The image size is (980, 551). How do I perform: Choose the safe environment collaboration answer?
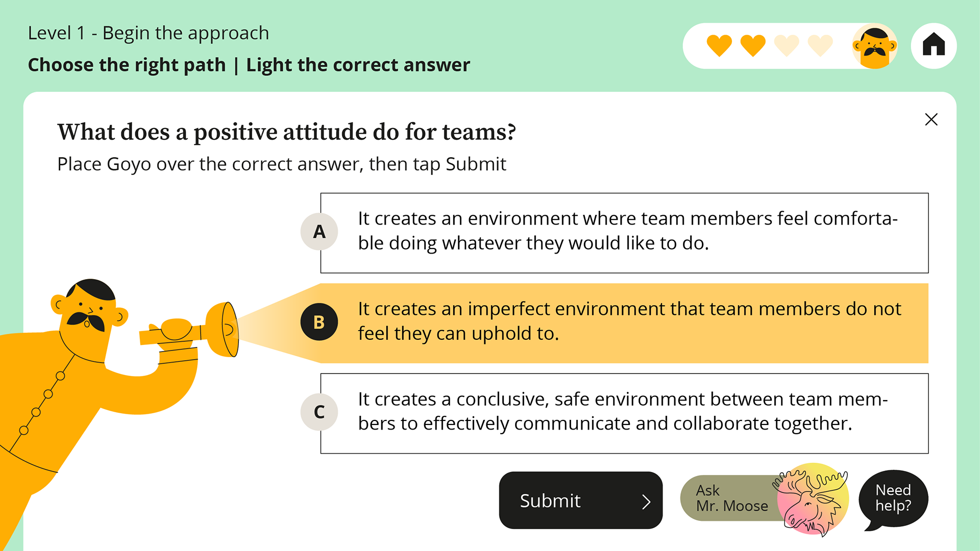tap(624, 413)
